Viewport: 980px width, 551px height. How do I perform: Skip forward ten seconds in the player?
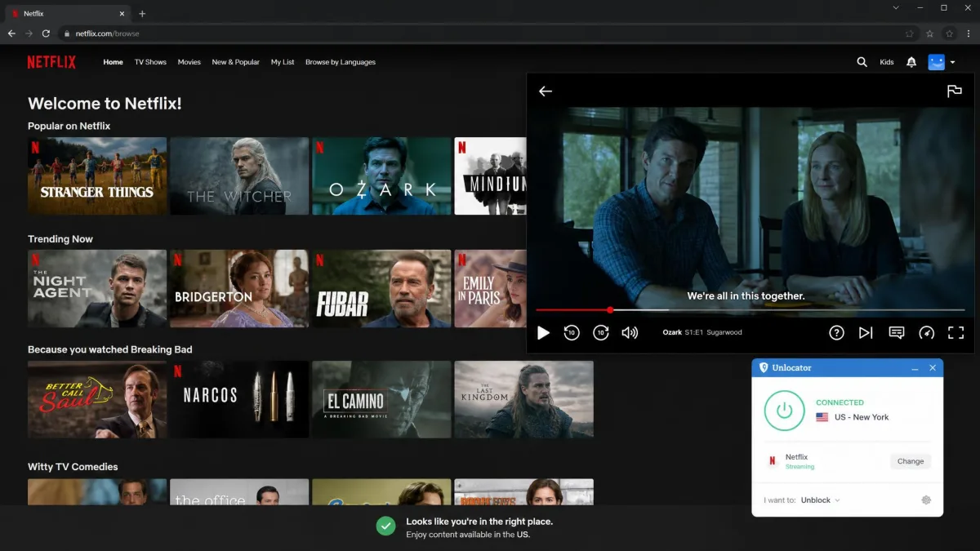601,332
